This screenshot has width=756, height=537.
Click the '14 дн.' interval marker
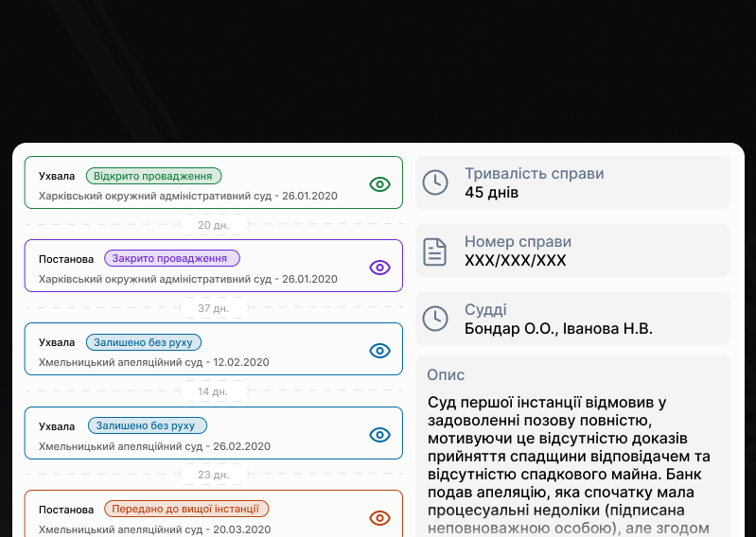[x=214, y=391]
